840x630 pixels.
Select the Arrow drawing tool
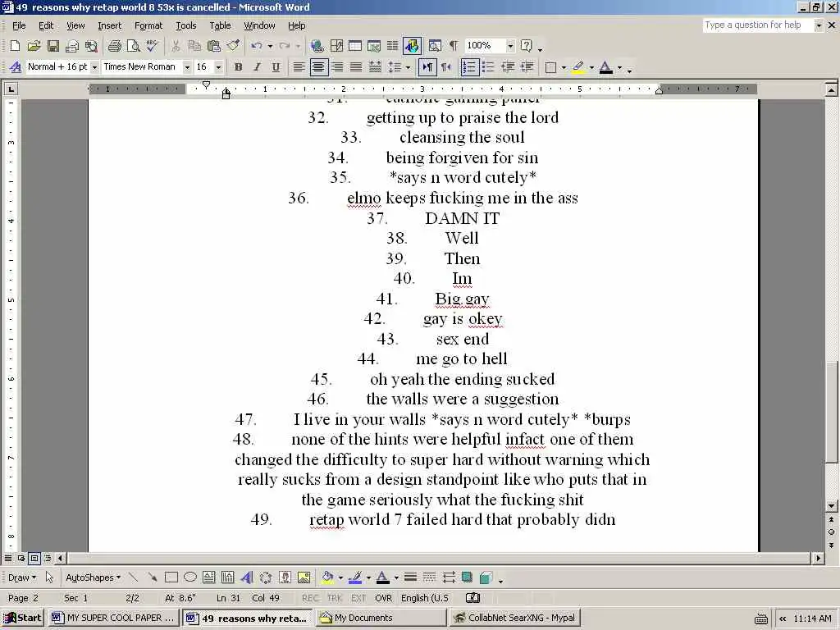coord(153,577)
